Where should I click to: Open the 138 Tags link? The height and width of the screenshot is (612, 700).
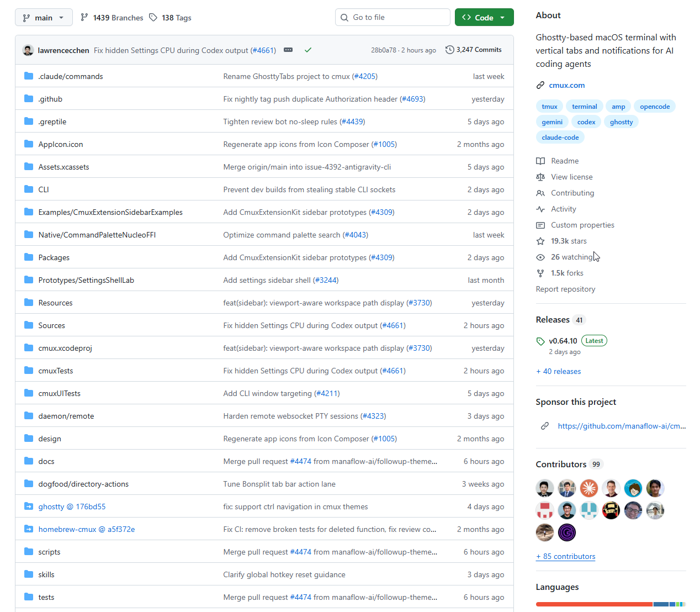pos(170,18)
